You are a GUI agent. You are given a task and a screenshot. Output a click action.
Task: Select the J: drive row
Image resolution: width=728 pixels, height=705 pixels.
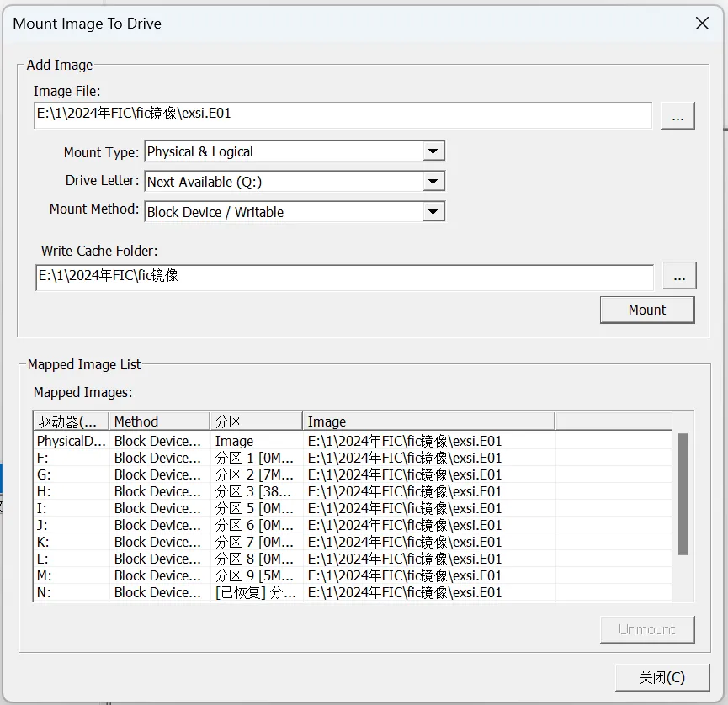point(353,525)
